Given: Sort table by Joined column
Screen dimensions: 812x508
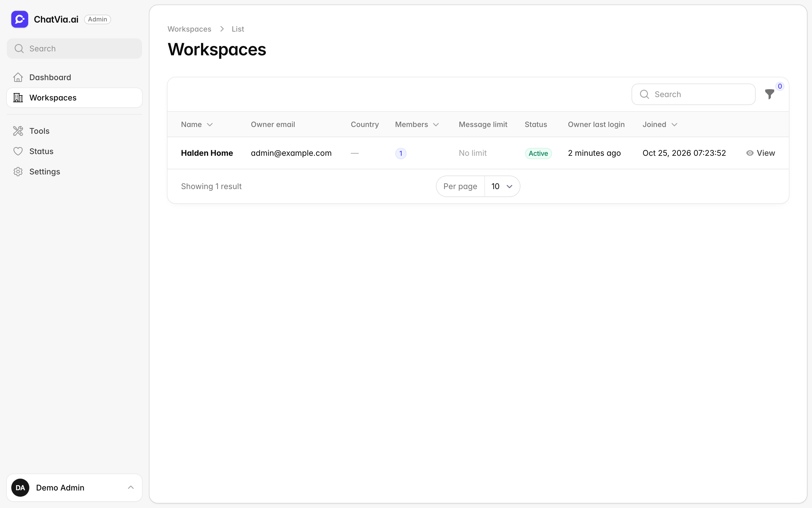Looking at the screenshot, I should click(660, 125).
